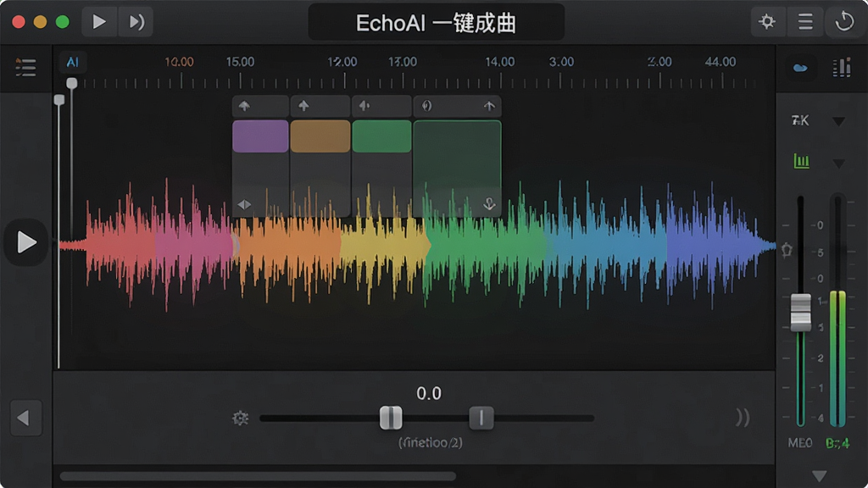Click the playhead handle on the timeline ruler
The image size is (868, 488).
(x=72, y=84)
